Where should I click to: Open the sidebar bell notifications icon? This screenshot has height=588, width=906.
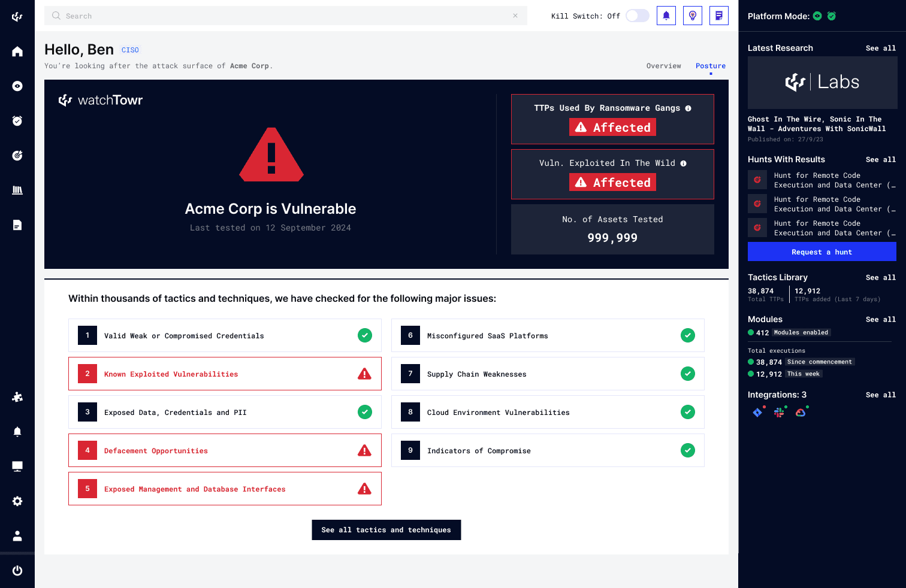pyautogui.click(x=17, y=432)
